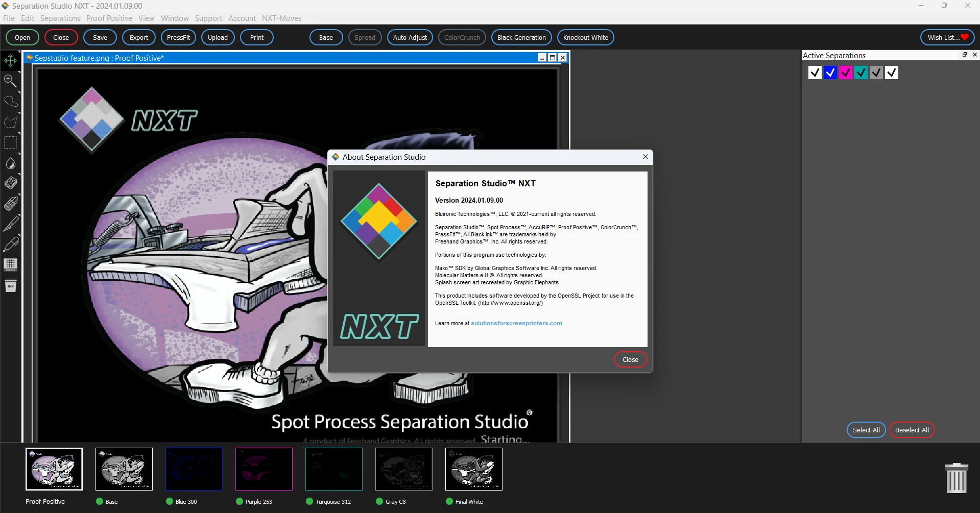
Task: Open the NXT-Moves menu
Action: point(282,18)
